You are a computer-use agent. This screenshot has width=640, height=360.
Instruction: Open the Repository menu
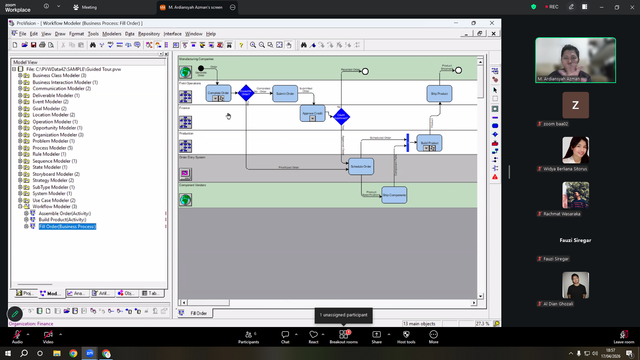tap(149, 34)
